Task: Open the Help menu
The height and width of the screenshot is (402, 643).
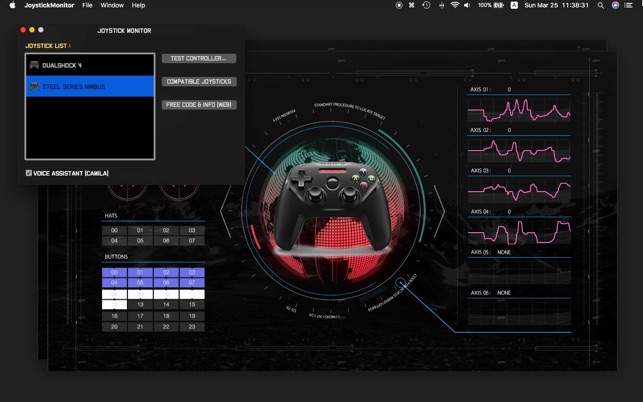Action: [138, 5]
